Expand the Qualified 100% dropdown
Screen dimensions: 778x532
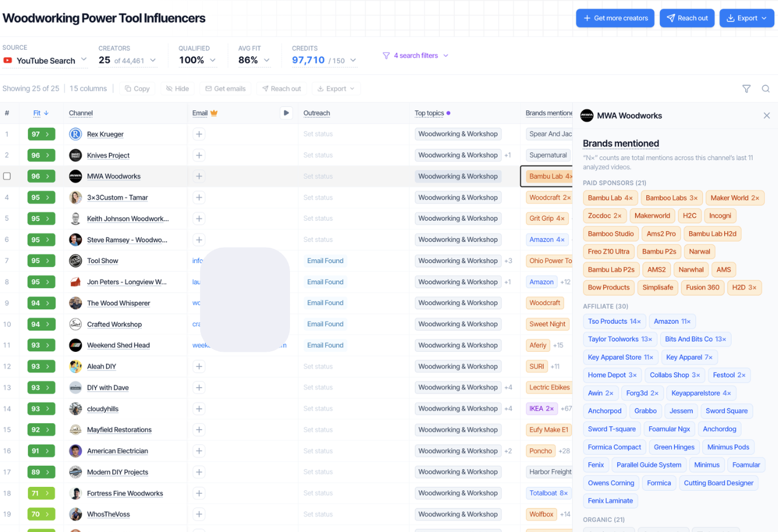(x=197, y=60)
